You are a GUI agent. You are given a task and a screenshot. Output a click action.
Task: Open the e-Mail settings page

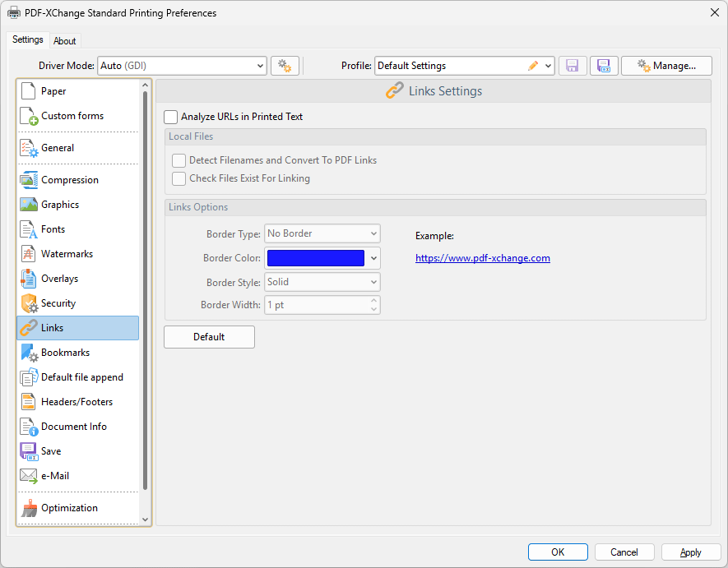(x=54, y=476)
